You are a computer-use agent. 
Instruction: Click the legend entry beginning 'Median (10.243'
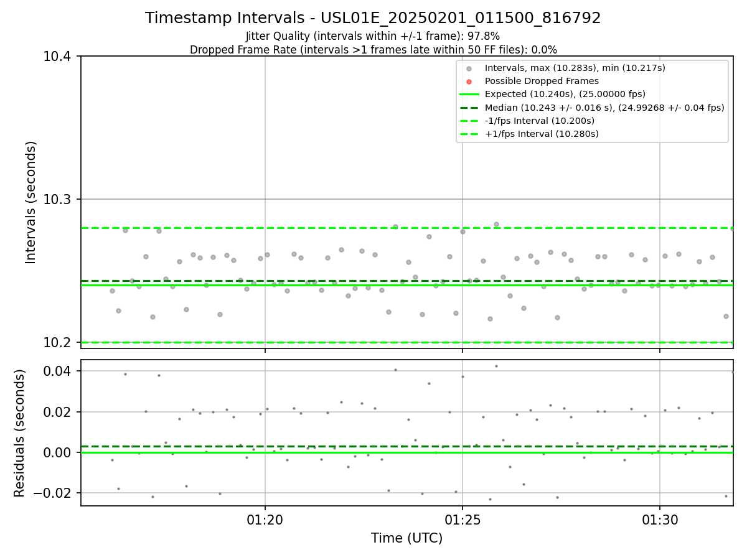[x=604, y=108]
